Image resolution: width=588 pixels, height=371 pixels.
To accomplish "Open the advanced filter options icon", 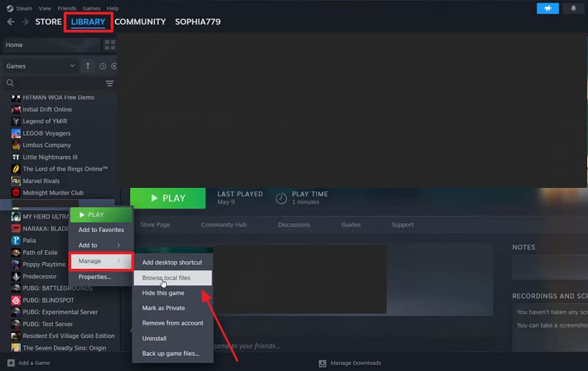I will point(109,83).
